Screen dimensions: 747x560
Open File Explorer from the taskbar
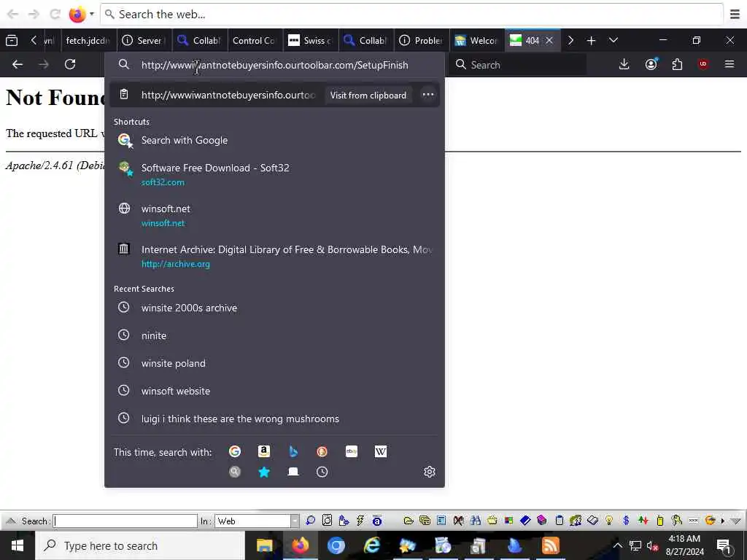coord(264,545)
